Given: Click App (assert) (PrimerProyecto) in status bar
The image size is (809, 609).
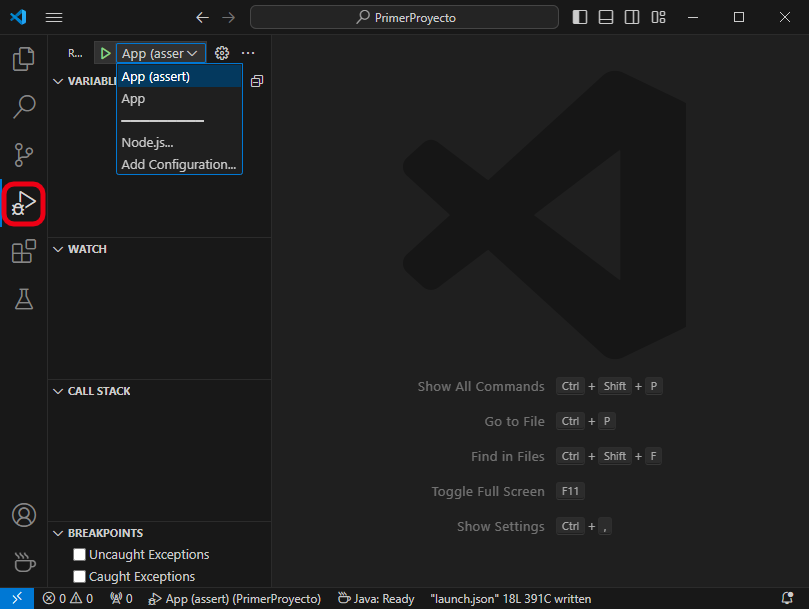Looking at the screenshot, I should point(234,599).
